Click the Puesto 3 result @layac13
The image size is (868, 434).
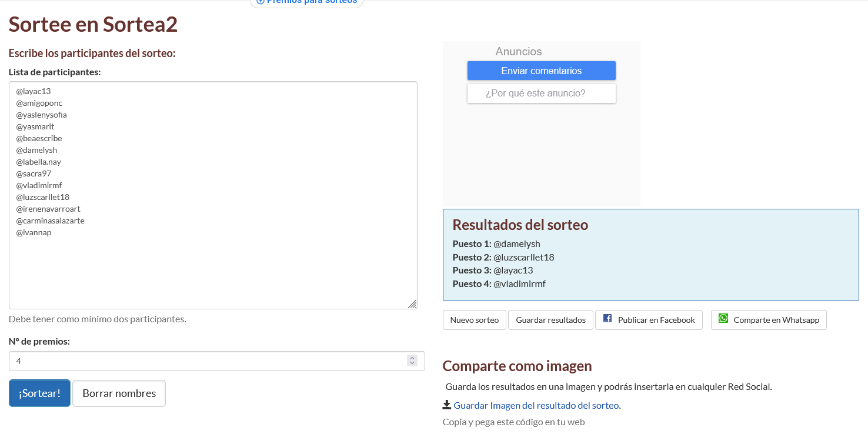click(513, 271)
